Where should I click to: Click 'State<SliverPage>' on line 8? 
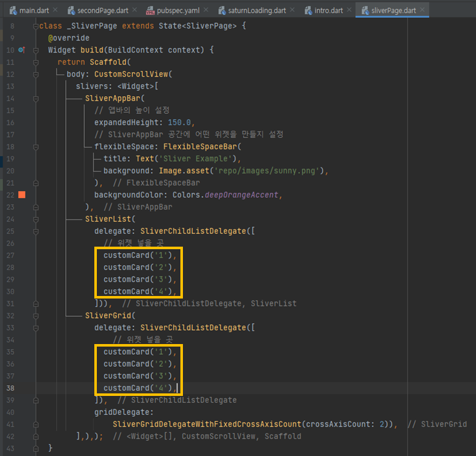197,26
